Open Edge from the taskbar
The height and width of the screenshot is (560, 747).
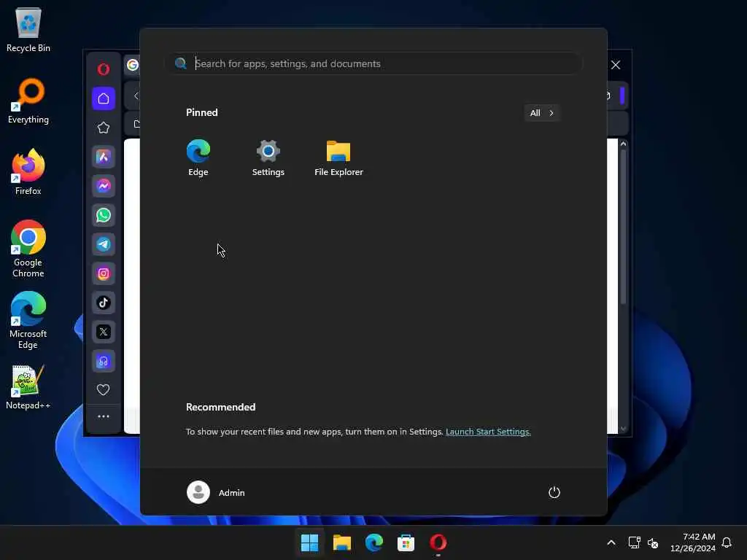pos(374,542)
